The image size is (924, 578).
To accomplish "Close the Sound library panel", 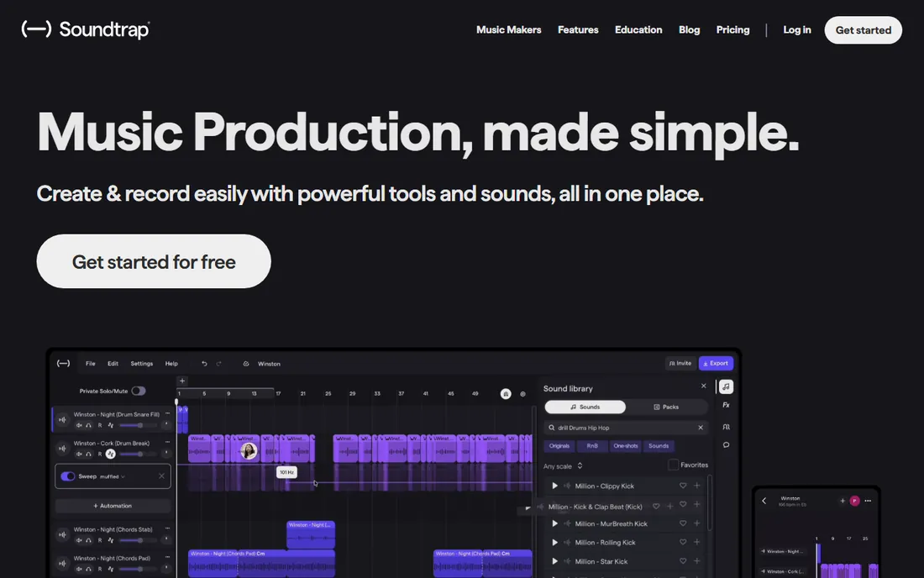I will (704, 386).
